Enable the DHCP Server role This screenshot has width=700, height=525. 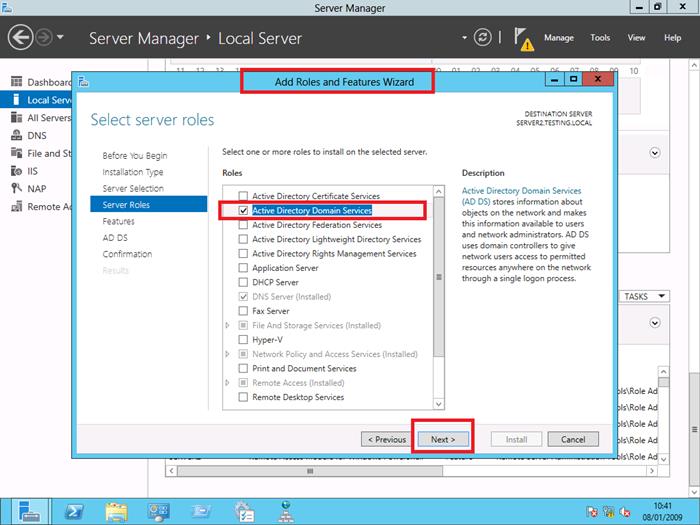(243, 282)
